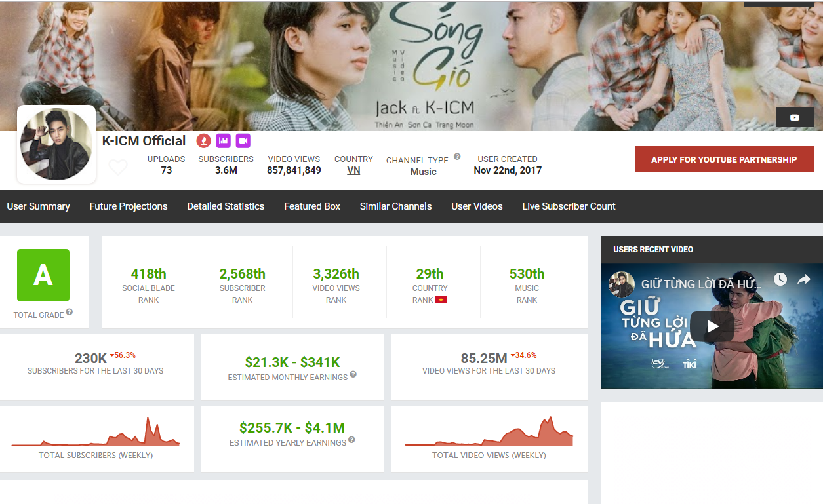Click the K-ICM Official channel name
Screen dimensions: 823x504
pos(144,141)
